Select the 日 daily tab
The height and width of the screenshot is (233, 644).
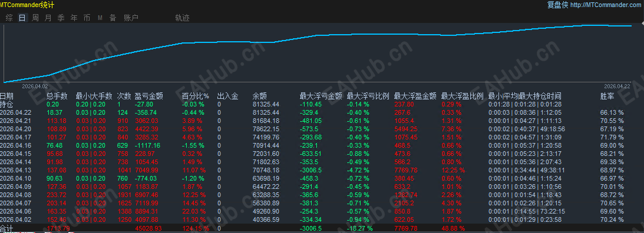coord(22,18)
